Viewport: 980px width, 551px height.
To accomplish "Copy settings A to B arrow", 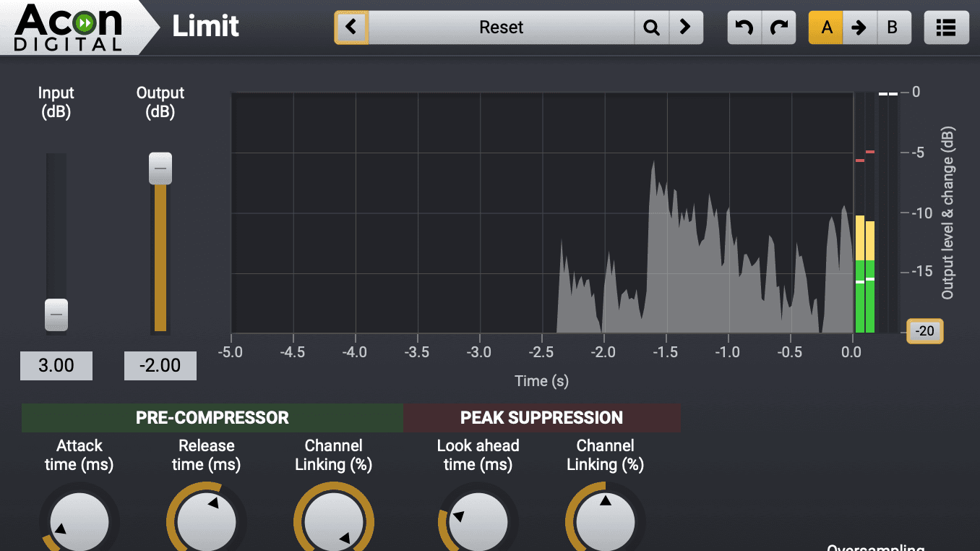I will [859, 27].
